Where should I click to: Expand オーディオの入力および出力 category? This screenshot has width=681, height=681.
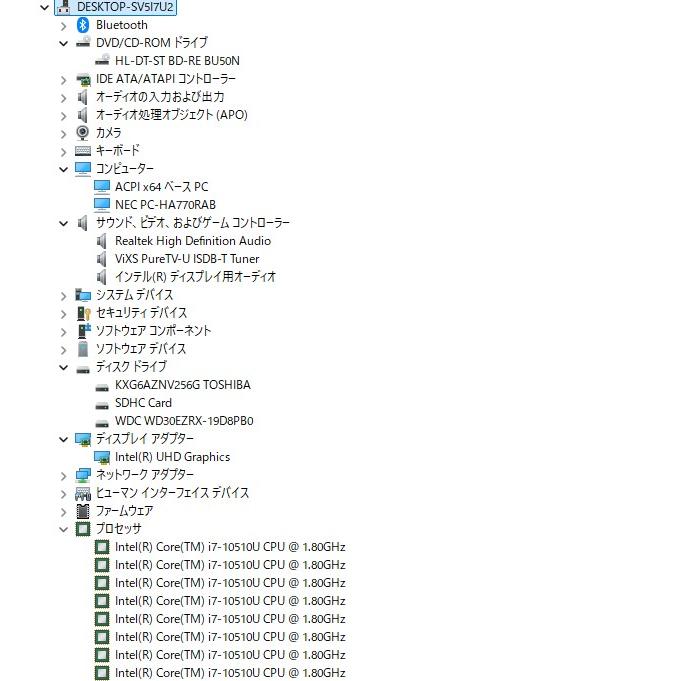63,98
